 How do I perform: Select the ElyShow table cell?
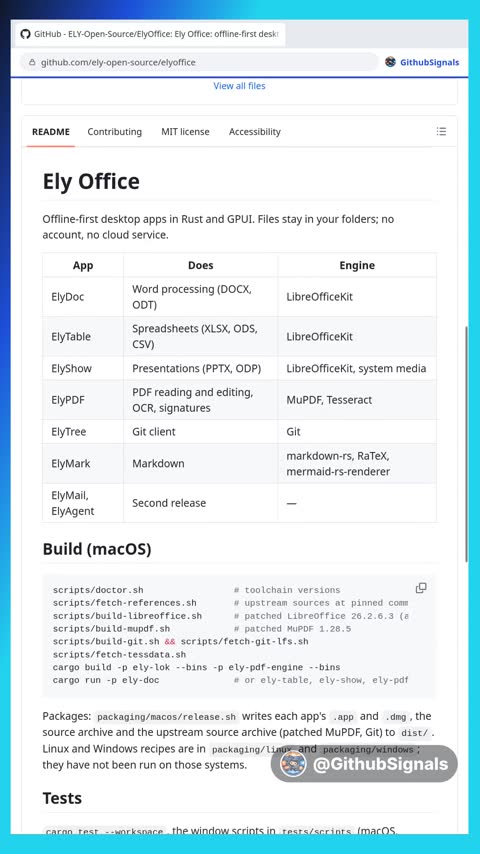point(83,368)
